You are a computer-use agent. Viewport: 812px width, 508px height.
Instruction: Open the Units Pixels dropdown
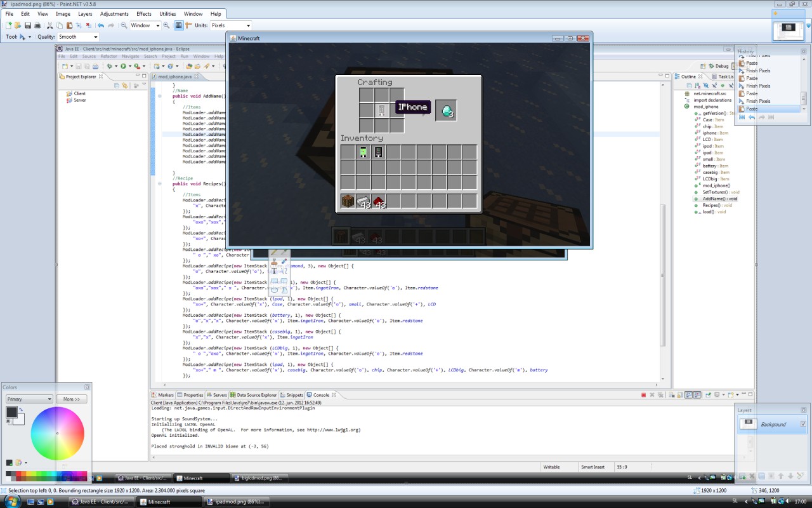click(231, 25)
